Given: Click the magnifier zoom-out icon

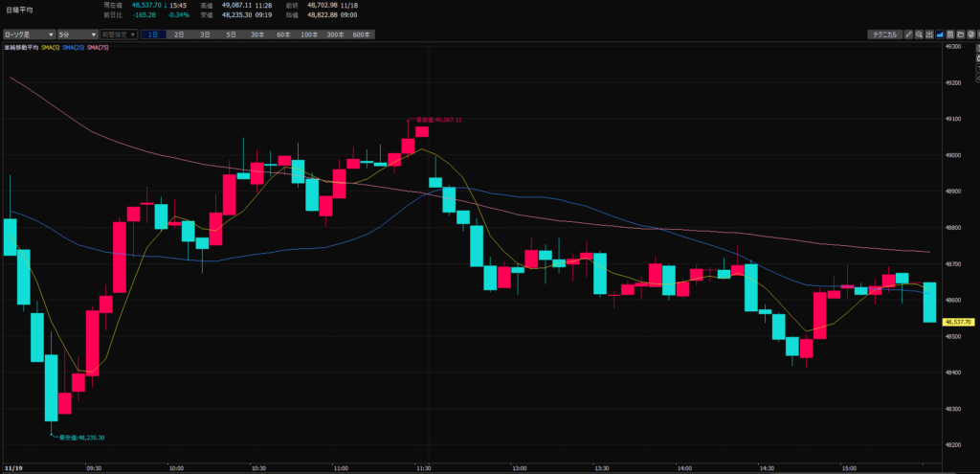Looking at the screenshot, I should click(921, 34).
